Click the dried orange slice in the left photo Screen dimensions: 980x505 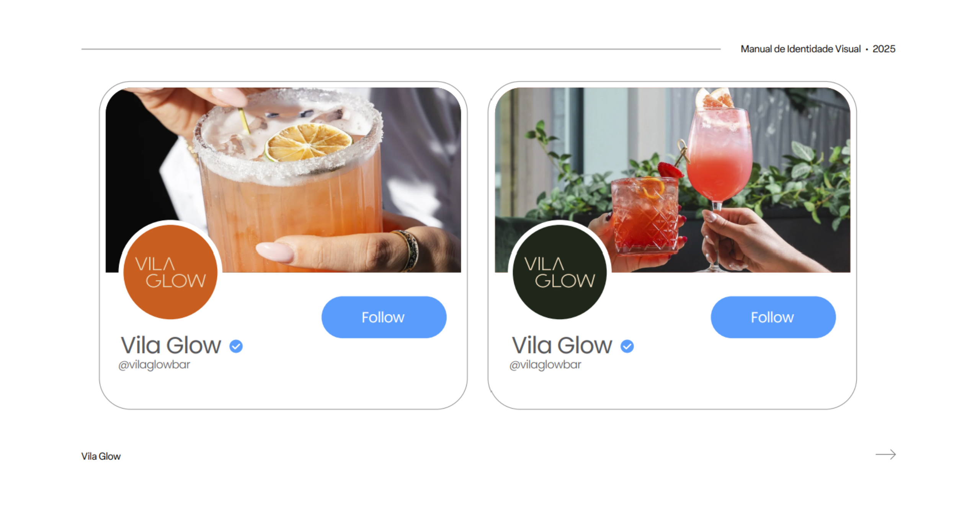click(308, 142)
